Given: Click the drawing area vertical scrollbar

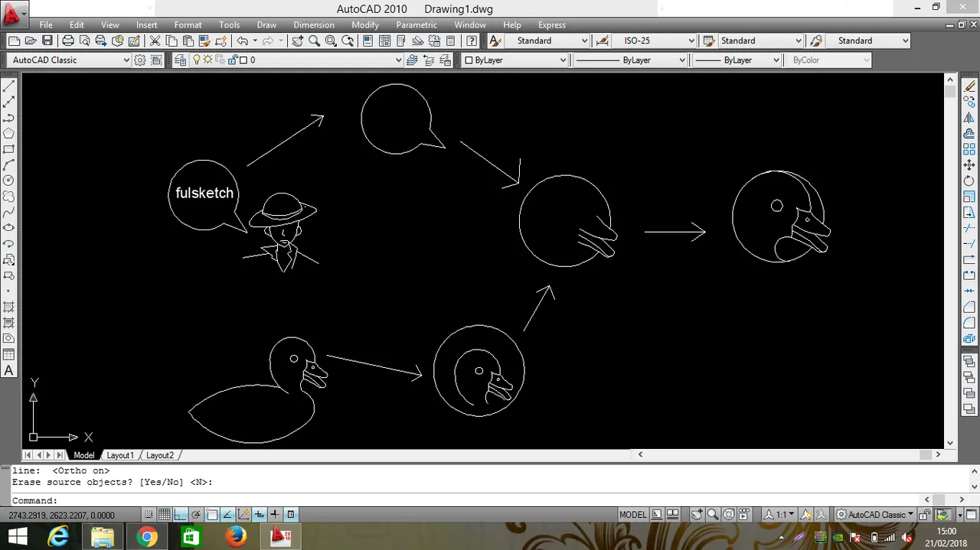Looking at the screenshot, I should pos(950,260).
